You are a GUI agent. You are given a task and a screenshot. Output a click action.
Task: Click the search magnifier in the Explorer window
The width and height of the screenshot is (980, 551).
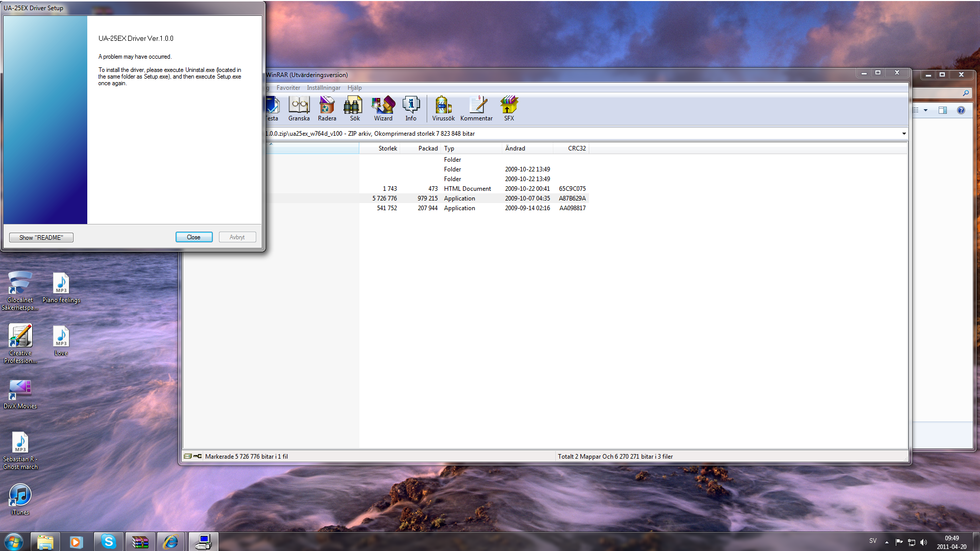966,93
